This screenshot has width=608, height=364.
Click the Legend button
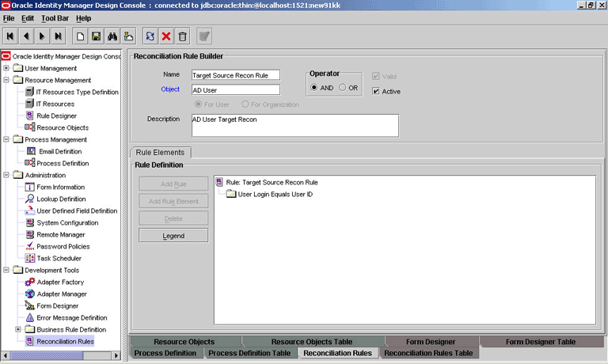click(x=173, y=236)
